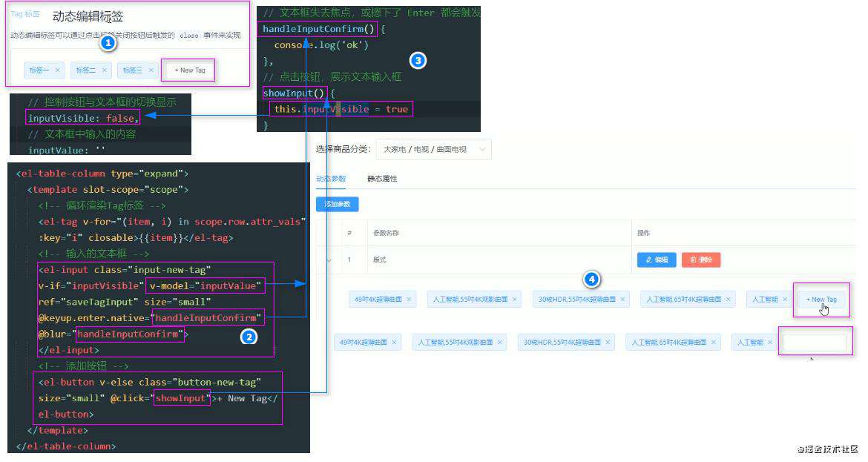868x462 pixels.
Task: Collapse the expanded row 1 版式 arrow
Action: click(329, 260)
